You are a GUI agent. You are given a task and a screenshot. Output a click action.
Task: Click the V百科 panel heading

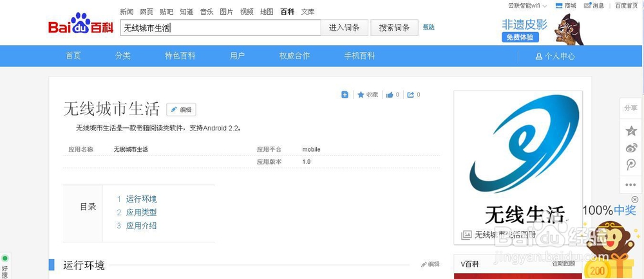point(470,264)
